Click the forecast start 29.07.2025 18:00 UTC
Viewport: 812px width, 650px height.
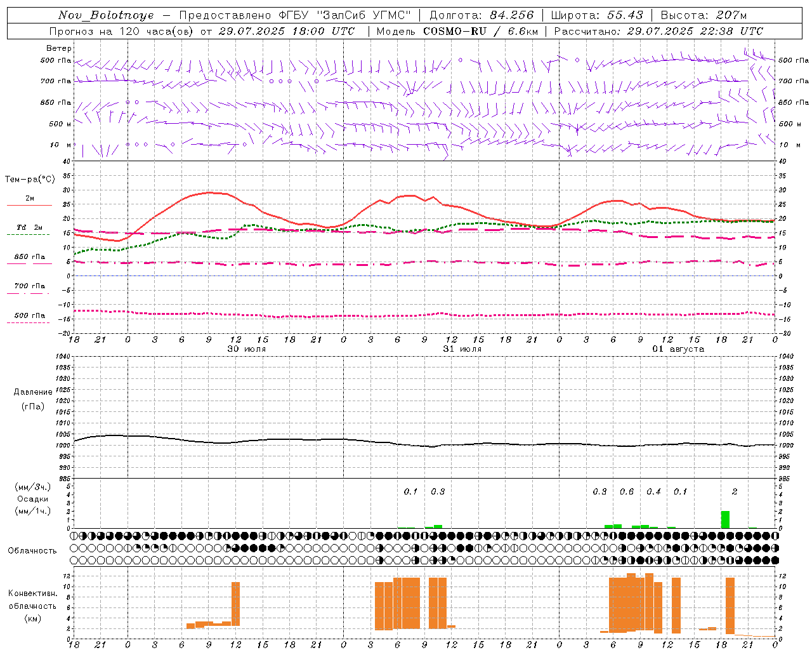tap(286, 31)
